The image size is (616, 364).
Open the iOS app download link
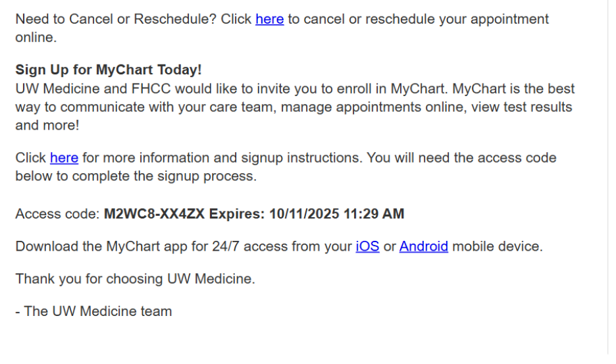click(367, 246)
